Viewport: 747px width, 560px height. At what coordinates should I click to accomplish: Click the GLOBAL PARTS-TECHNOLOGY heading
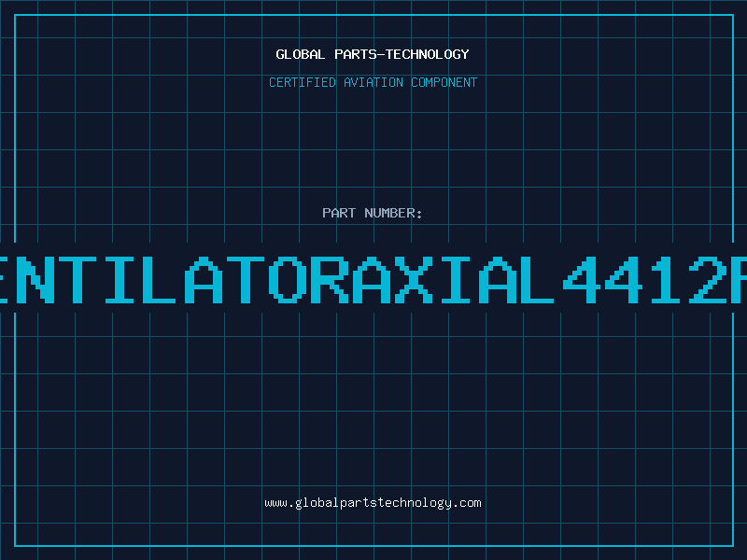373,54
